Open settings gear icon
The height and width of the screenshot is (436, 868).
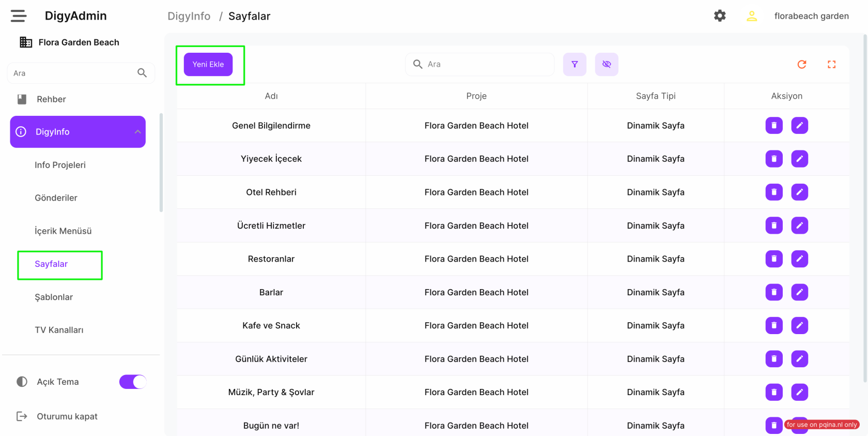pyautogui.click(x=720, y=16)
